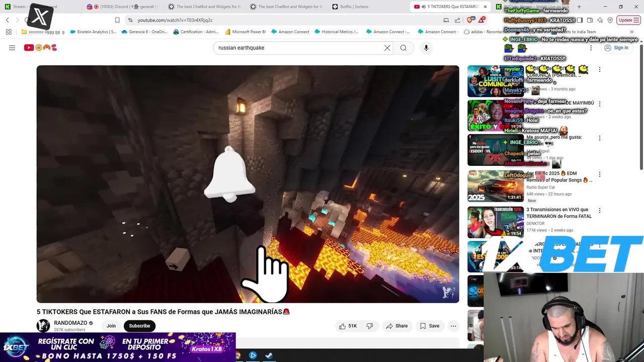Like the video showing 51K likes

point(348,326)
